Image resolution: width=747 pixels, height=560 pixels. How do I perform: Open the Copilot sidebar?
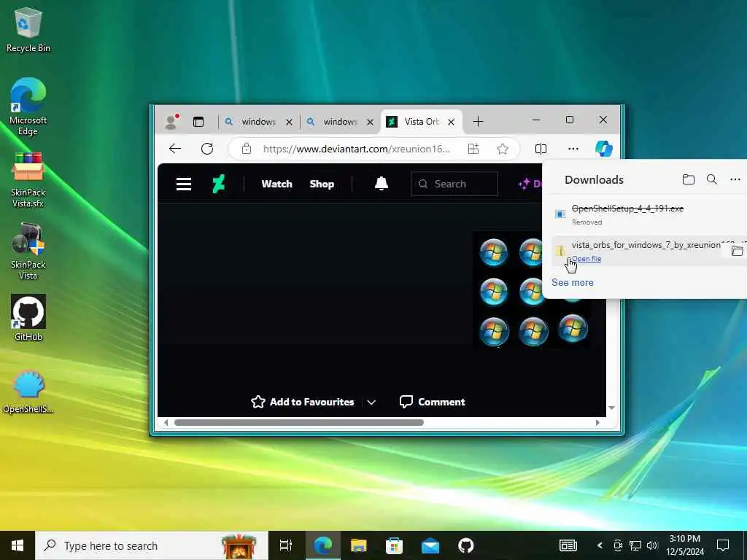[603, 149]
